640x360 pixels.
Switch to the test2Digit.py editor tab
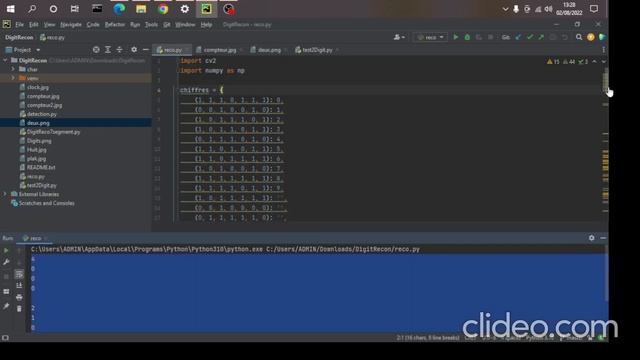317,50
